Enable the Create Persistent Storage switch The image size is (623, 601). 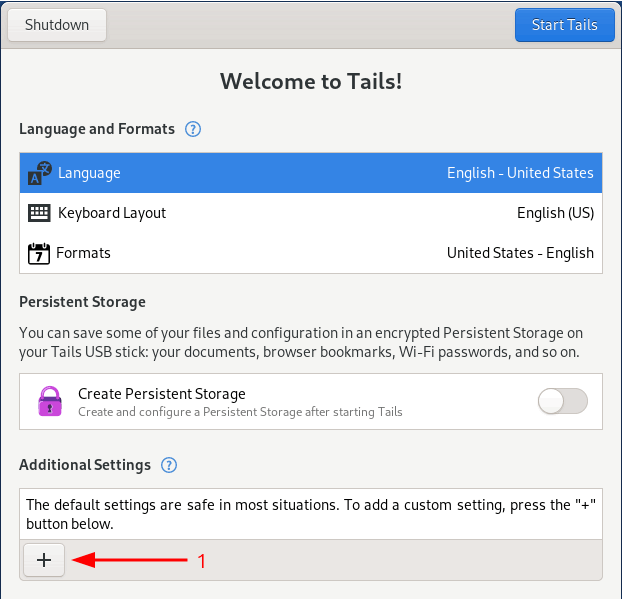(562, 402)
